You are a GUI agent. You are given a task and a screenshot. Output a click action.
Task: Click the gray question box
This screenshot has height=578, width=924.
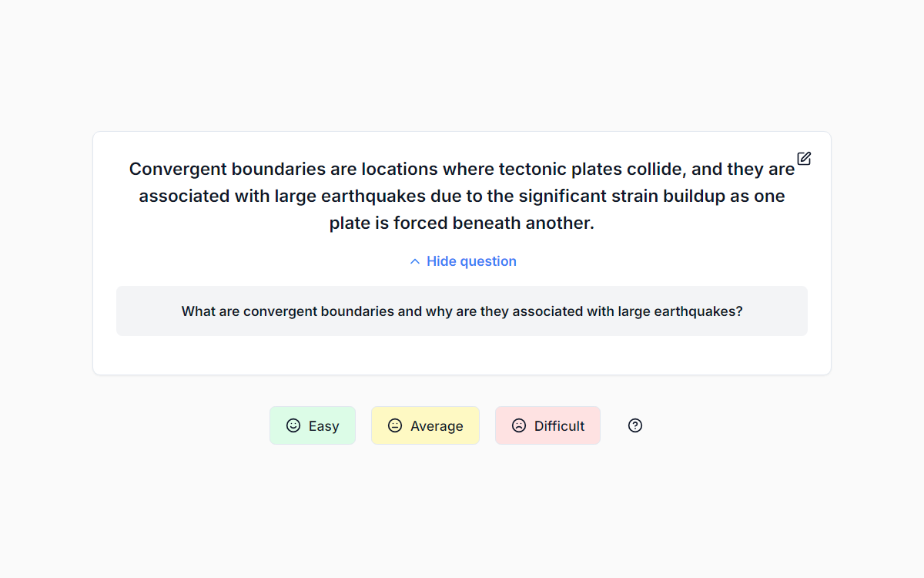pos(462,311)
